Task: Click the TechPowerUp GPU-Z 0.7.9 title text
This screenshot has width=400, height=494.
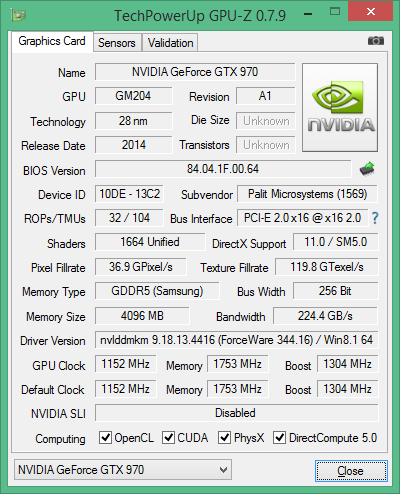Action: point(200,16)
